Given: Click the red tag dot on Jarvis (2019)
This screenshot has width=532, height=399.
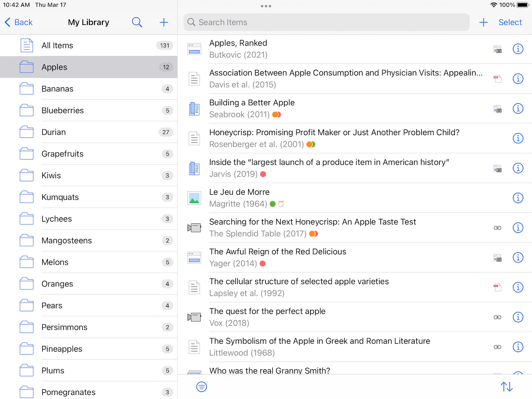Looking at the screenshot, I should point(263,174).
